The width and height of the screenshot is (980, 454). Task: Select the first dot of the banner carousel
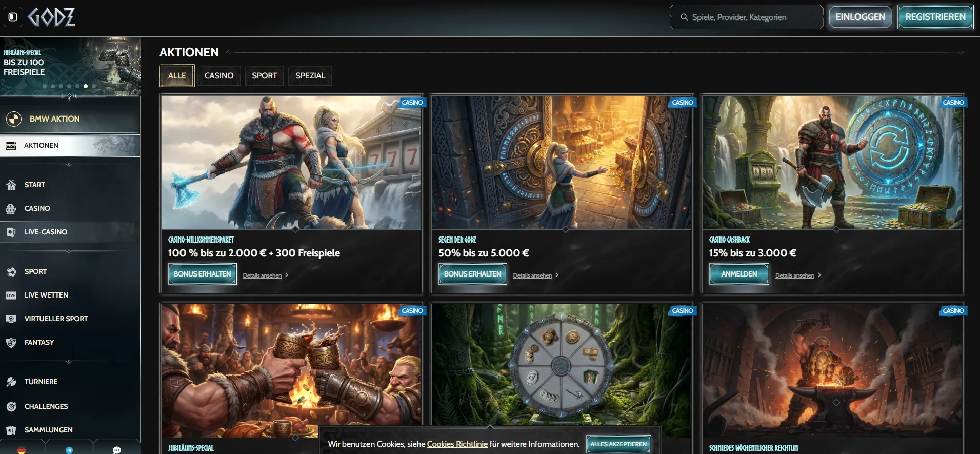[45, 86]
